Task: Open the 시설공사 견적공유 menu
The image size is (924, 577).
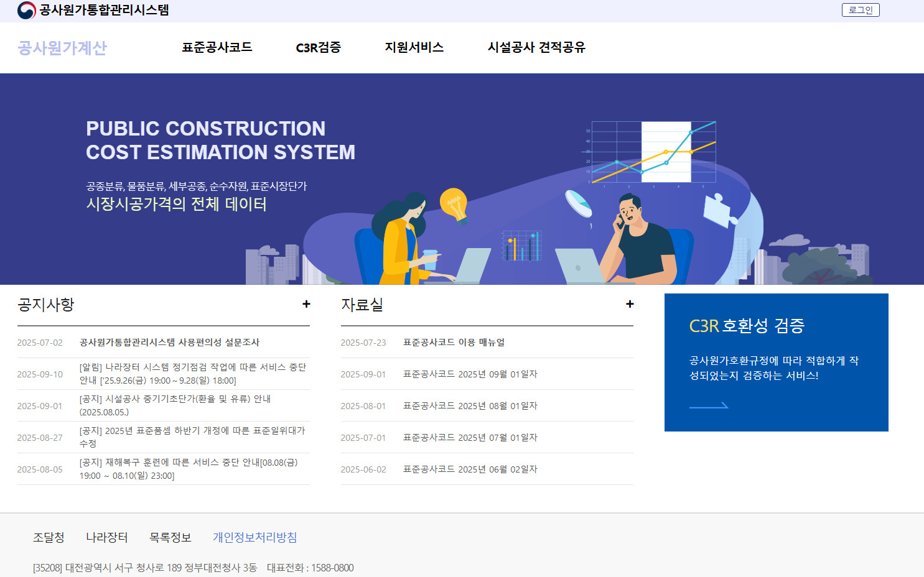Action: 538,47
